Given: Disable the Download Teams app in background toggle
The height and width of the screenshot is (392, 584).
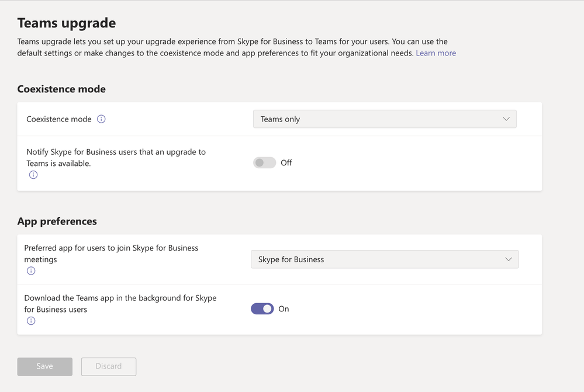Looking at the screenshot, I should pos(262,308).
